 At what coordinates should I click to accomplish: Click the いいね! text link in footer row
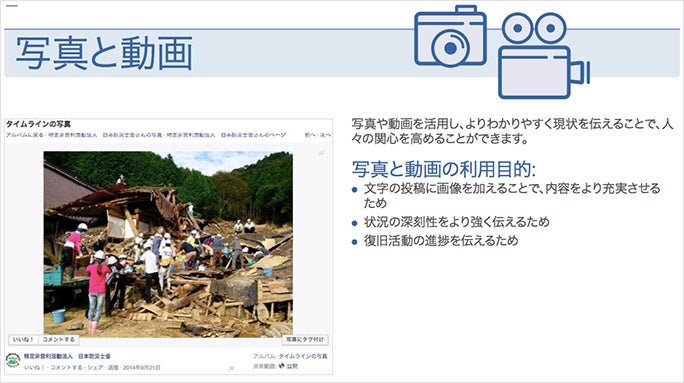click(33, 367)
